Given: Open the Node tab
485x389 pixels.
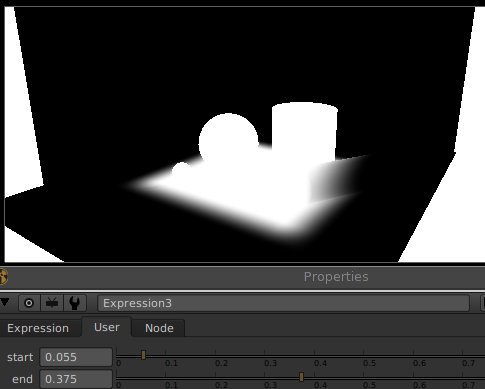Looking at the screenshot, I should (x=159, y=328).
